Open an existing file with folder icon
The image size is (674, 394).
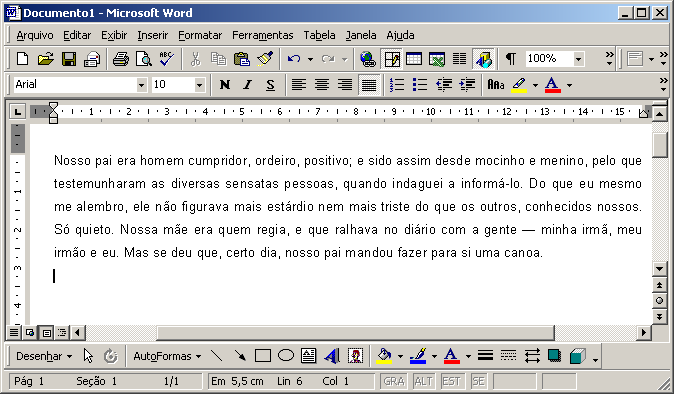tap(45, 58)
